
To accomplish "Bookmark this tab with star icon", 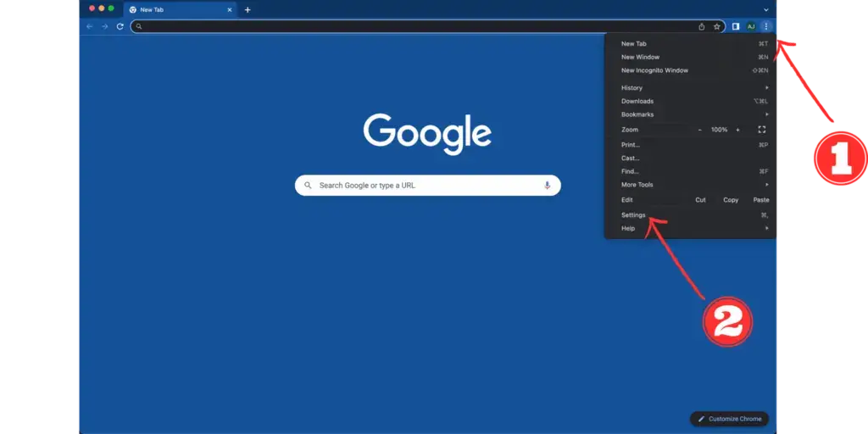I will point(717,26).
